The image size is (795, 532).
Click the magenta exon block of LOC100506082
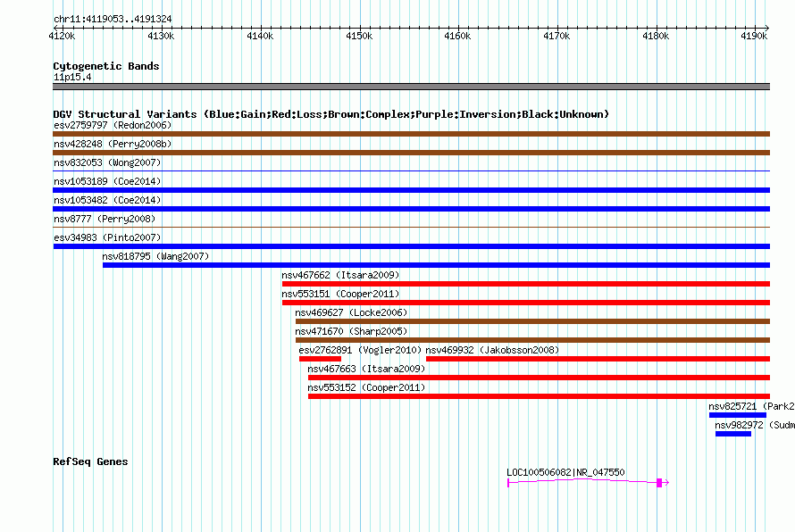click(x=659, y=483)
